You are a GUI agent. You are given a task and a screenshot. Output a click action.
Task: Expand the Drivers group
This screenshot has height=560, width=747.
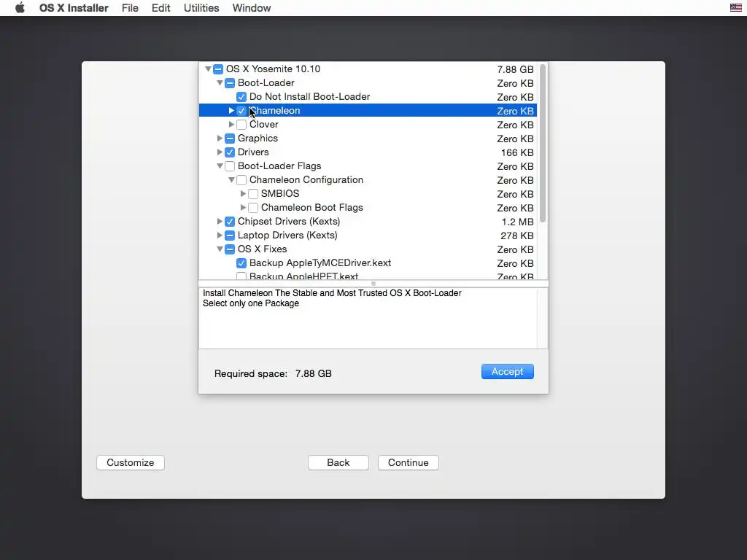[220, 152]
